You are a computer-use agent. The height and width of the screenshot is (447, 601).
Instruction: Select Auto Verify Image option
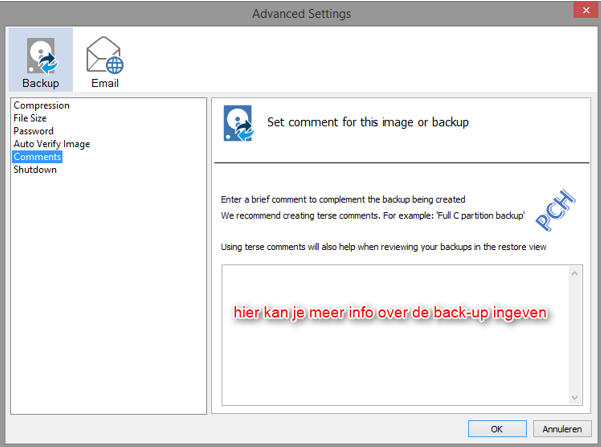click(x=51, y=144)
